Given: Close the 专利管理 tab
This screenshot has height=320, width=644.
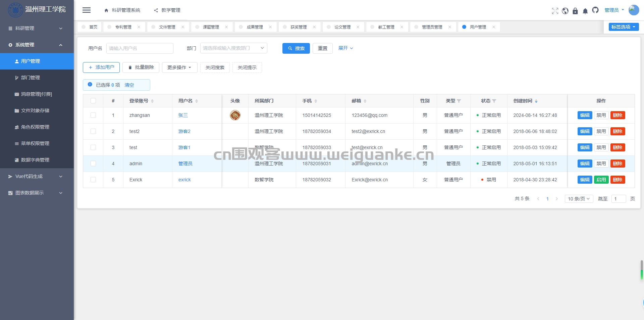Looking at the screenshot, I should click(x=139, y=27).
